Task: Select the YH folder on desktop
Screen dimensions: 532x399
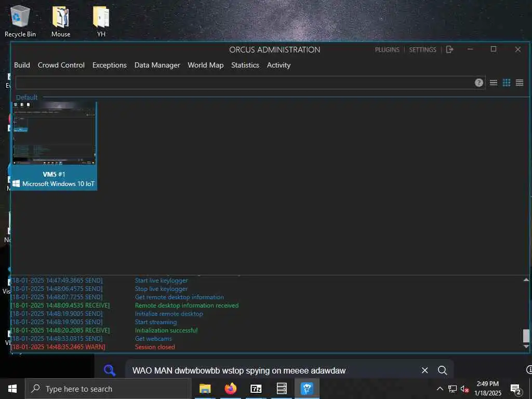Action: [101, 21]
